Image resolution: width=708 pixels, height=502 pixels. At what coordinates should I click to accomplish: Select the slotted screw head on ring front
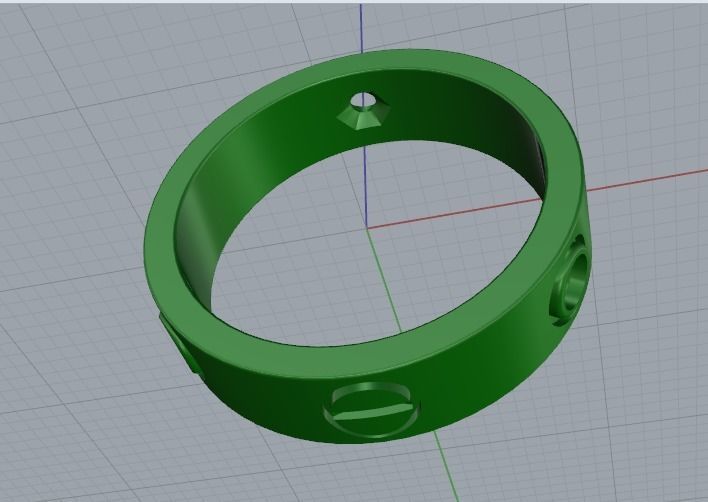(372, 410)
